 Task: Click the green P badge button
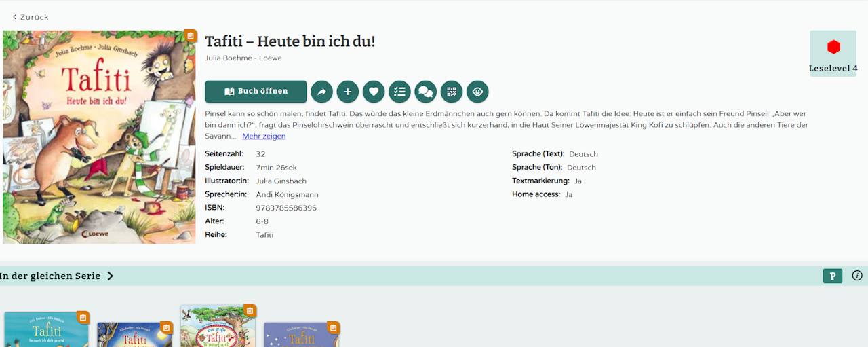click(x=832, y=276)
